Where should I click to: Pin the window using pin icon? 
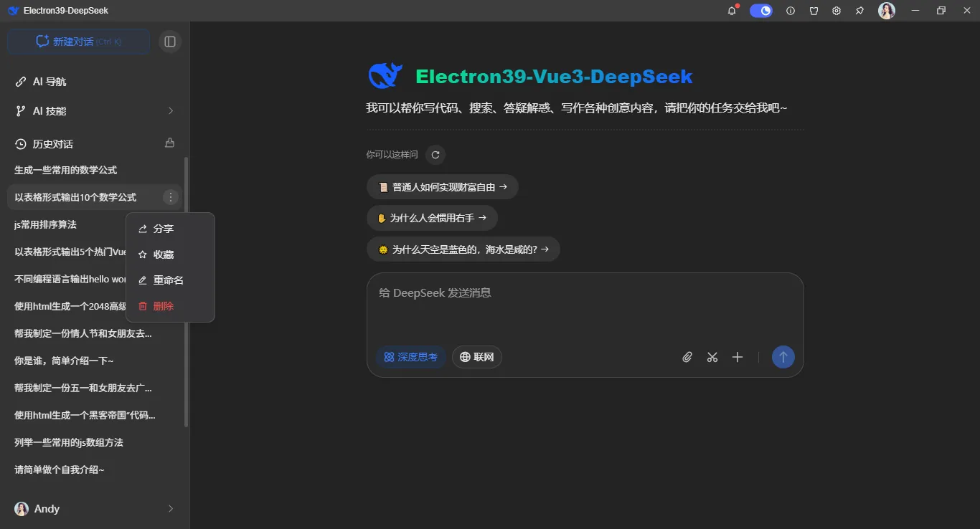[x=859, y=11]
